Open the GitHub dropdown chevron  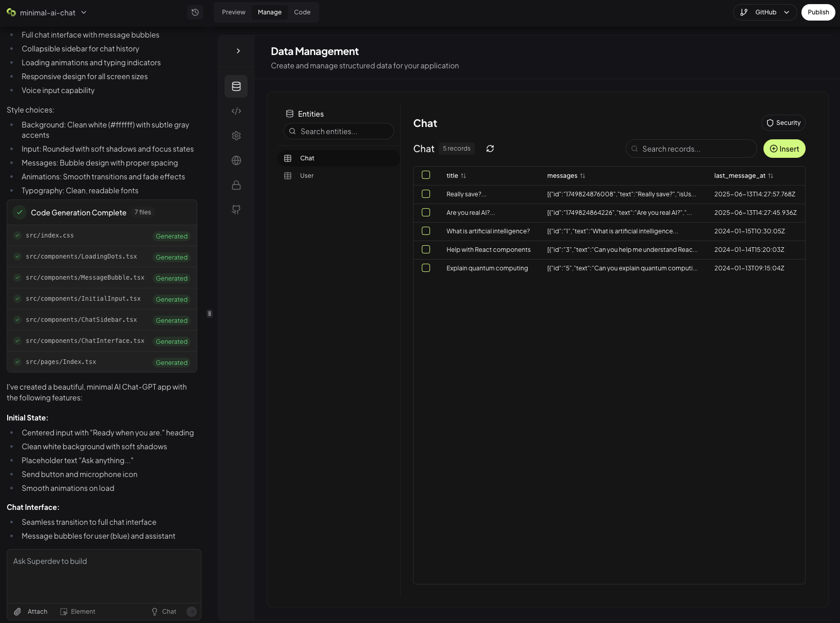coord(787,12)
